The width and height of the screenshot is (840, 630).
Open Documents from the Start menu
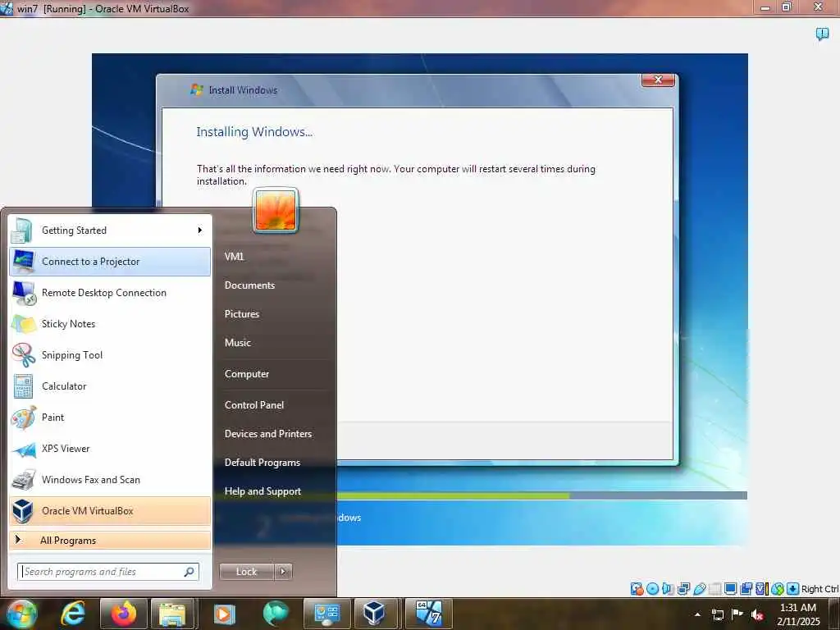(249, 285)
